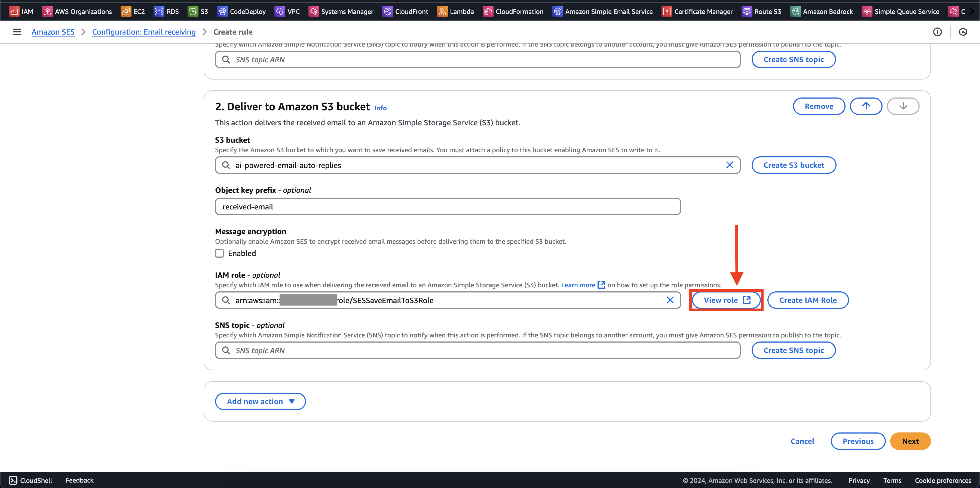Go to Configuration: Email receiving breadcrumb
This screenshot has height=488, width=980.
click(144, 32)
